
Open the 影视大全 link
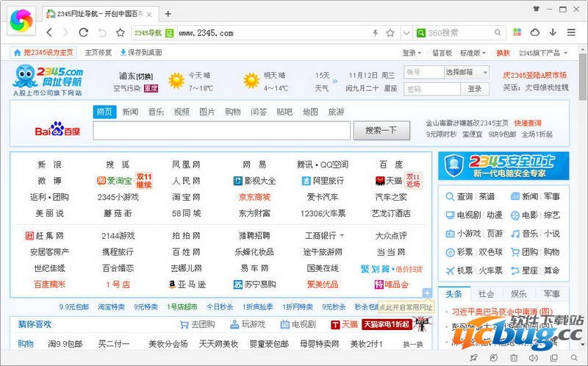(x=254, y=181)
